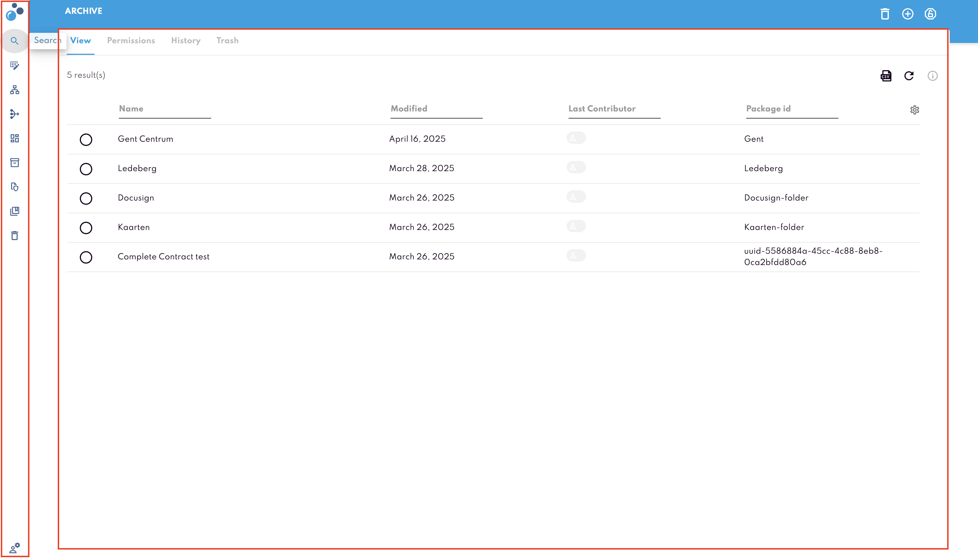Screen dimensions: 978x560
Task: Select the Docusign row radio button
Action: pyautogui.click(x=86, y=199)
